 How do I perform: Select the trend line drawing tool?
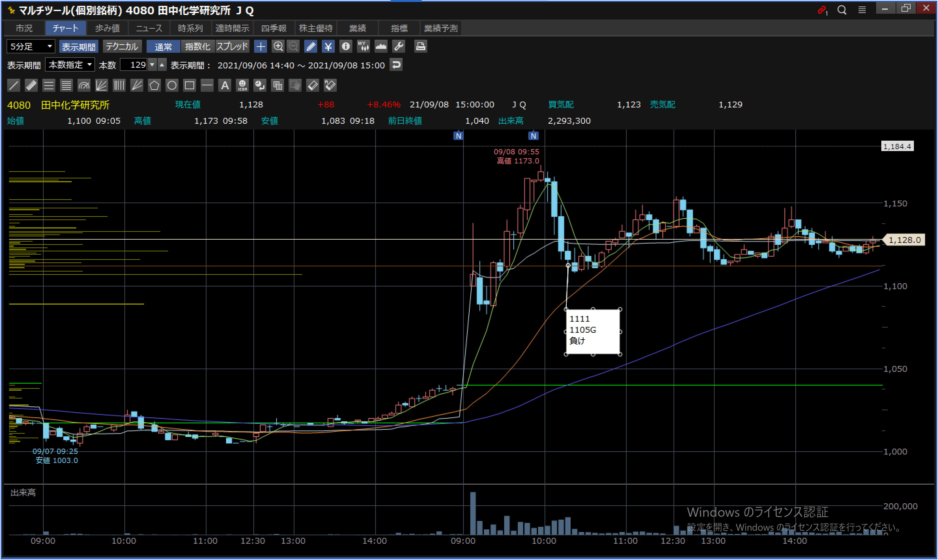[14, 86]
